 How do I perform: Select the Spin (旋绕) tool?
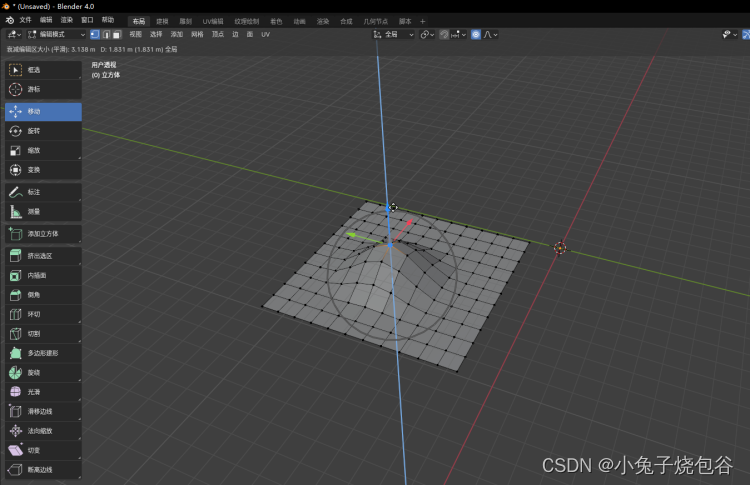pos(43,373)
